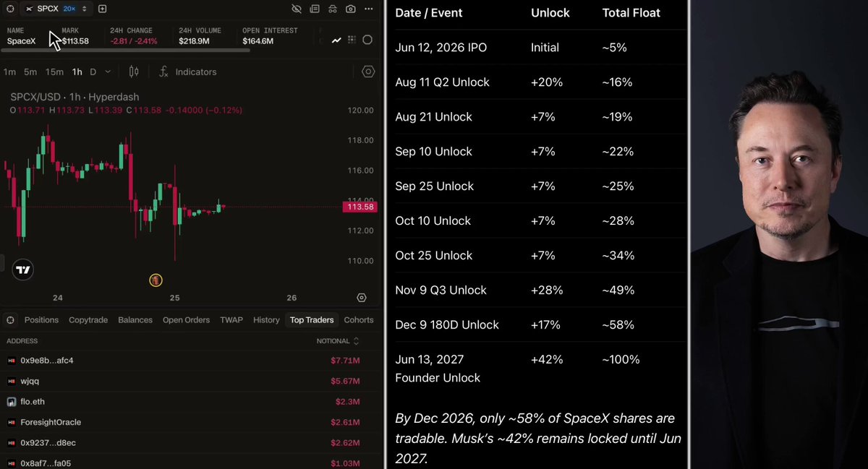Switch to the Top Traders tab
The width and height of the screenshot is (868, 469).
(x=312, y=320)
